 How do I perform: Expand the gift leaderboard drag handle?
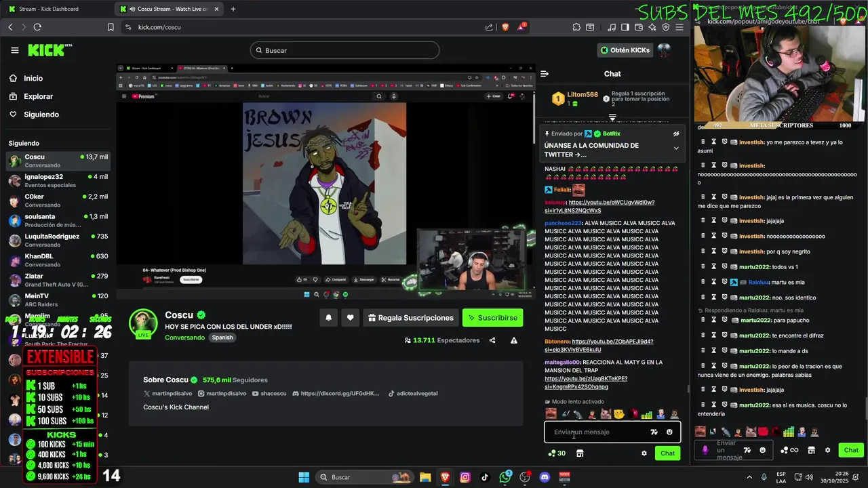(612, 117)
